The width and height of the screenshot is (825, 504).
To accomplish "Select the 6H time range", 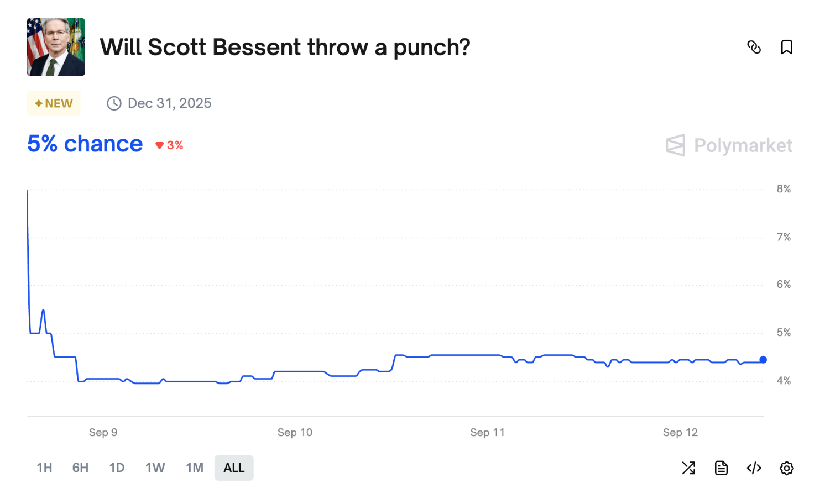I will (x=80, y=468).
